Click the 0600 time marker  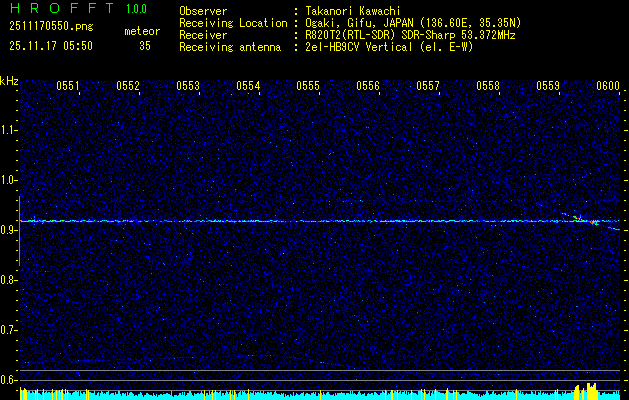click(608, 86)
